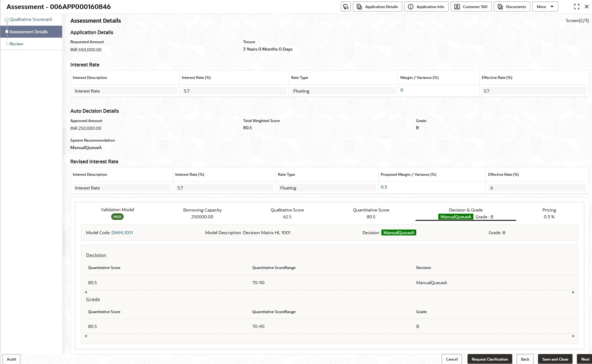Click the Interest Rate (%) field in Interest Rate table

click(234, 91)
